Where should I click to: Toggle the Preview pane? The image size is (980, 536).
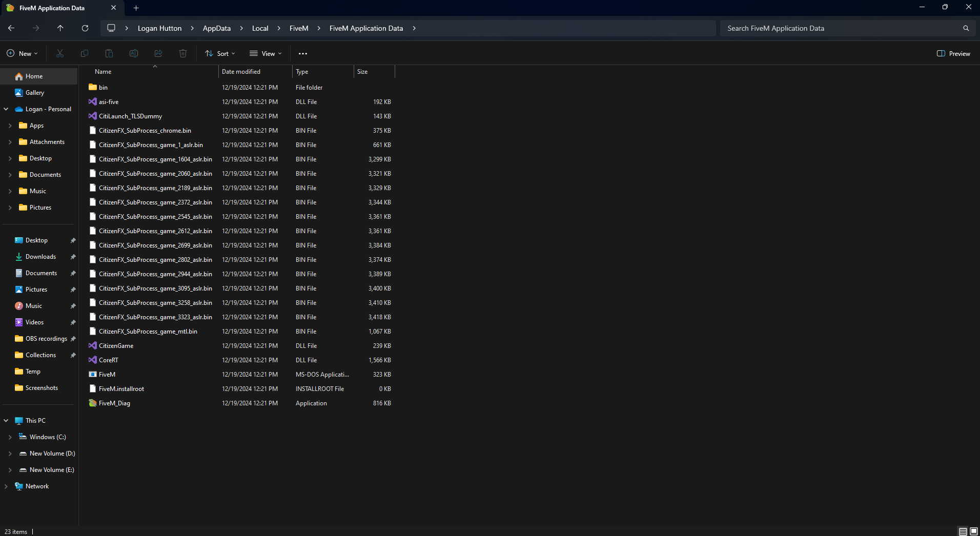pyautogui.click(x=953, y=53)
